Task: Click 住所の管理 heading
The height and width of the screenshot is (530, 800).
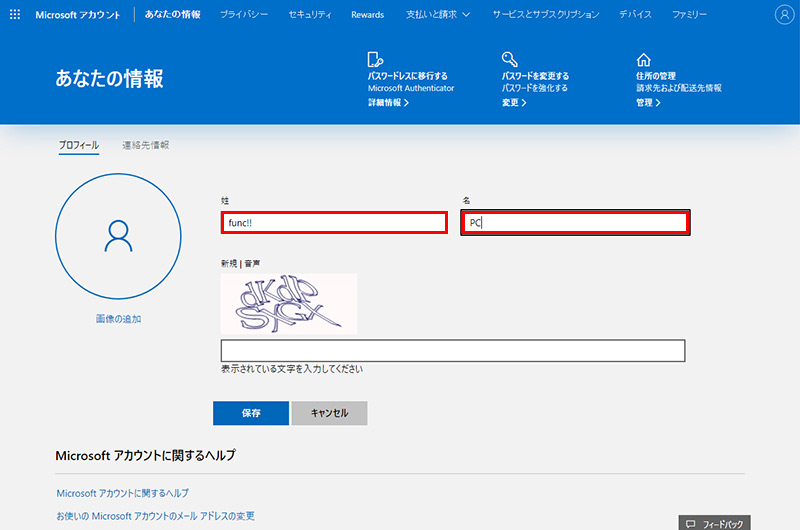Action: click(x=656, y=75)
